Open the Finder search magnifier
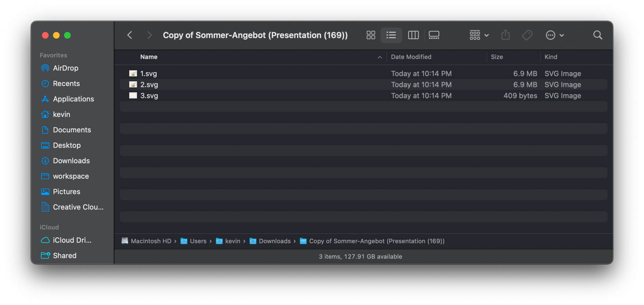 [x=597, y=35]
